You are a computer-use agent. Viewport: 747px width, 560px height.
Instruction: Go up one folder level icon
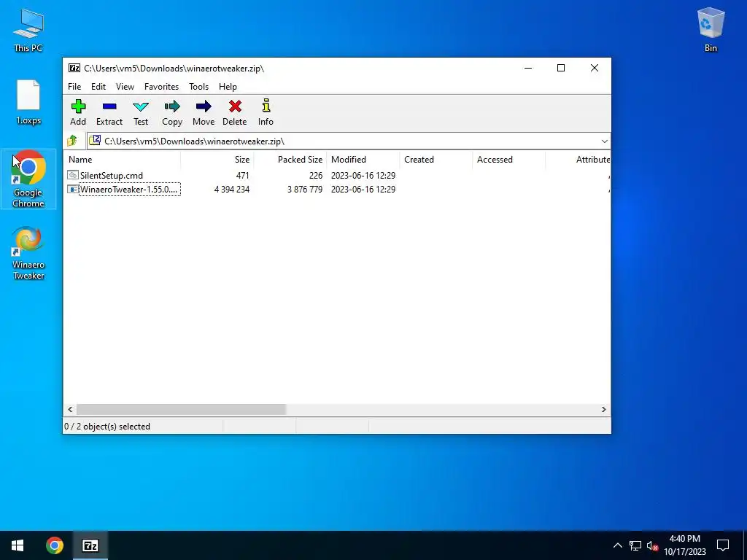tap(72, 141)
